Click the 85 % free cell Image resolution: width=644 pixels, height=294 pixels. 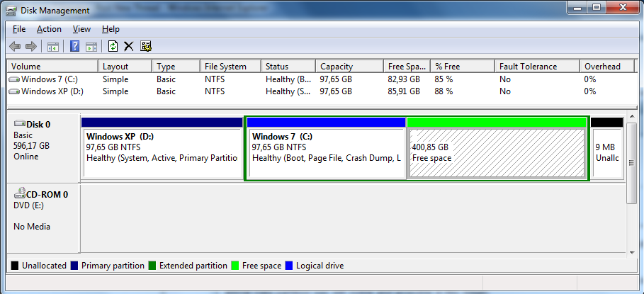click(444, 79)
